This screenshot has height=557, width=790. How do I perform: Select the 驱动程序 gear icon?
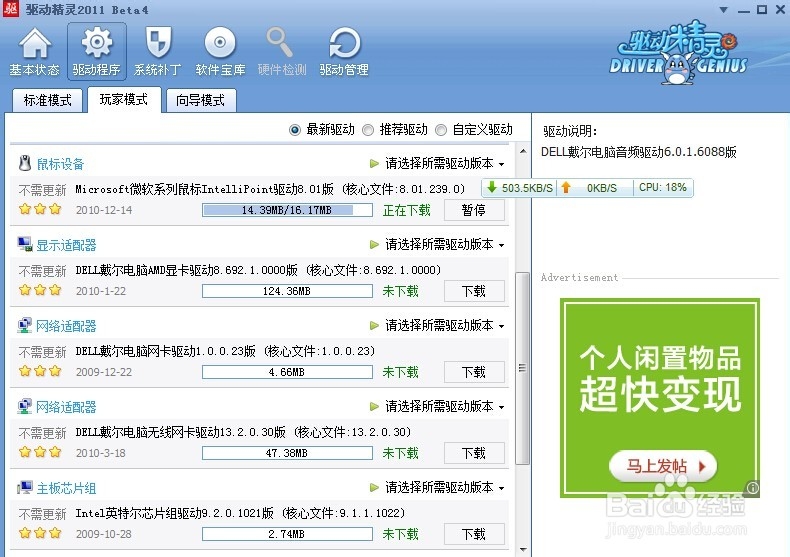[x=96, y=51]
